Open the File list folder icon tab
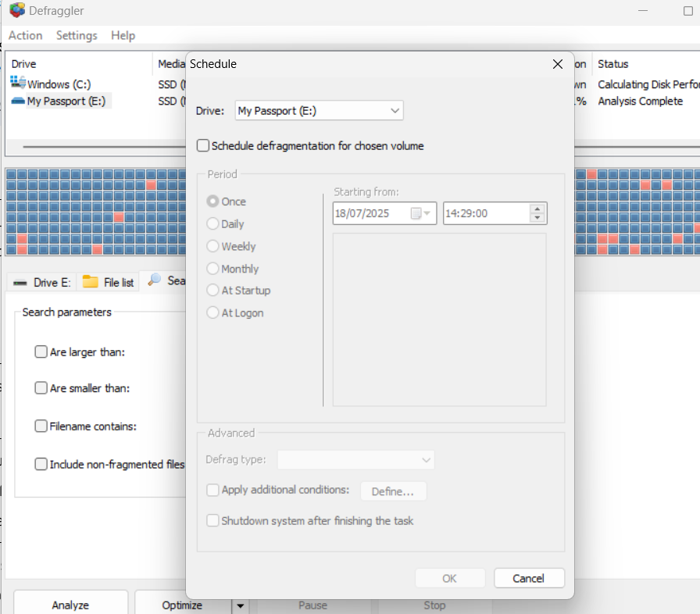The height and width of the screenshot is (614, 700). click(91, 282)
